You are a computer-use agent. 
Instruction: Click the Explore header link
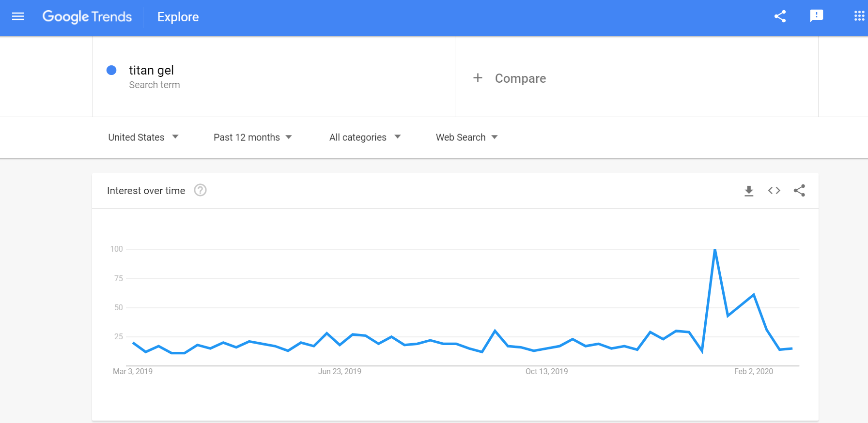[x=178, y=17]
